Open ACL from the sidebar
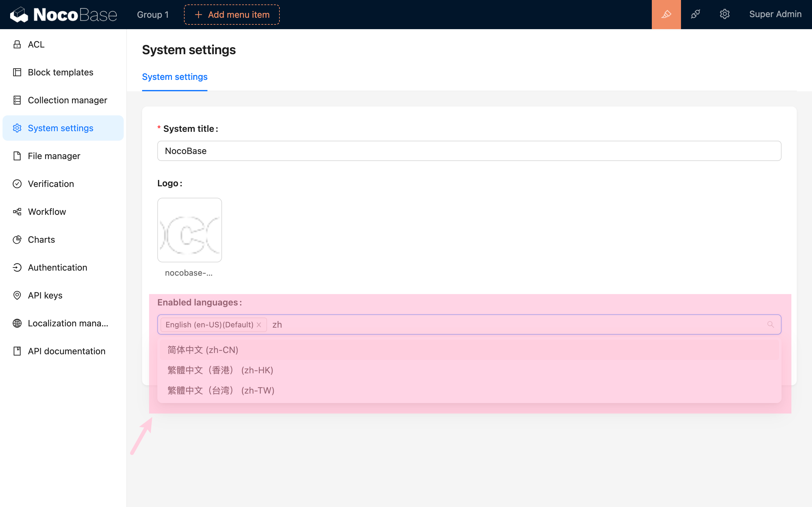This screenshot has width=812, height=507. point(36,45)
